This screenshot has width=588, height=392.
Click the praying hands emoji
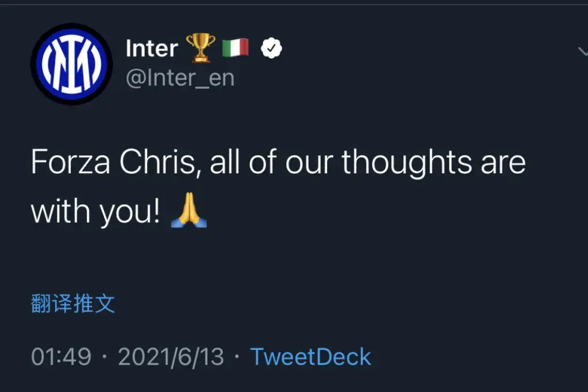click(189, 212)
